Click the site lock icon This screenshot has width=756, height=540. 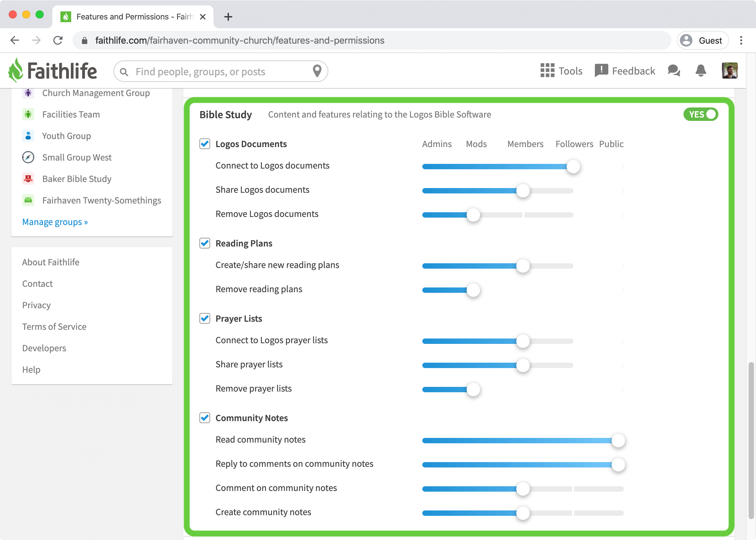coord(85,41)
